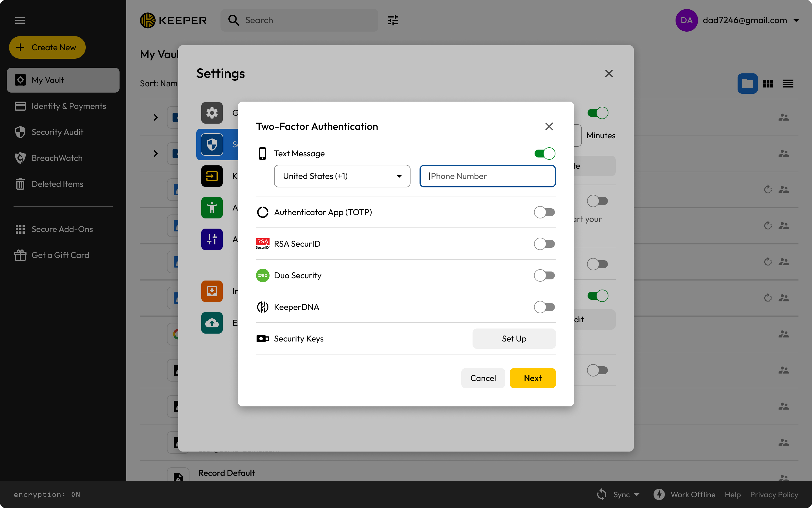The width and height of the screenshot is (812, 508).
Task: Switch to folder view icon
Action: pos(747,83)
